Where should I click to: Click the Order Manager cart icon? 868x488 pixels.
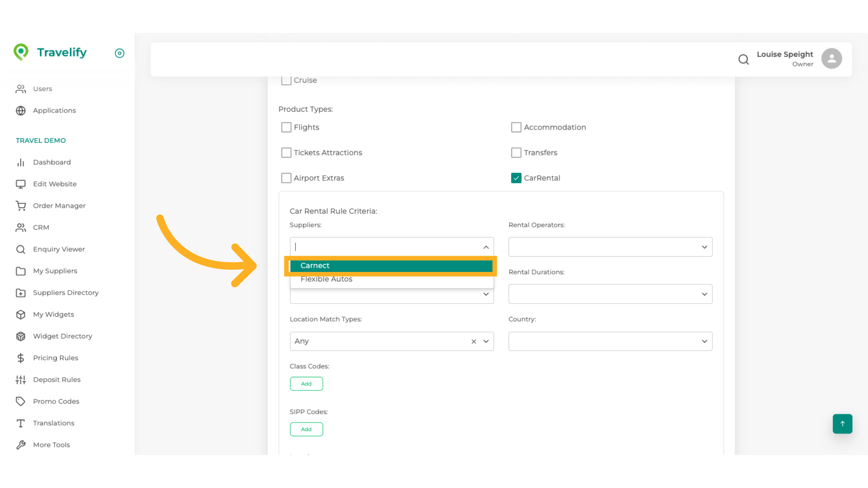pos(21,206)
